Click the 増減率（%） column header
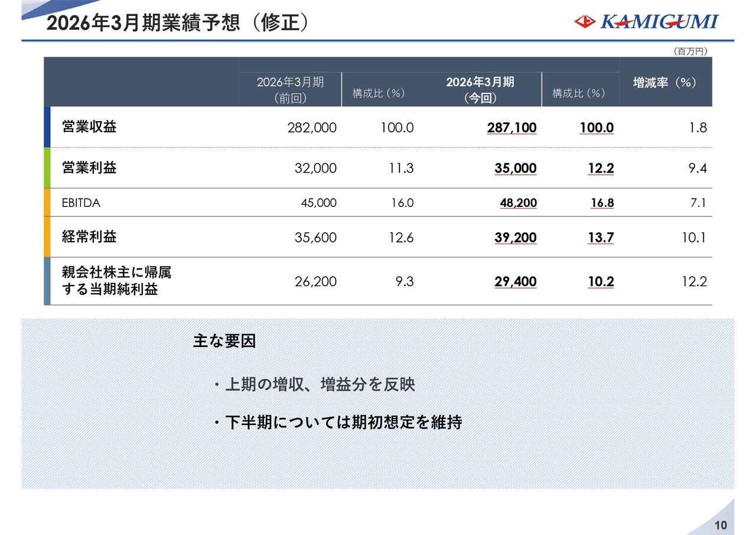Screen dimensions: 756x535 665,83
